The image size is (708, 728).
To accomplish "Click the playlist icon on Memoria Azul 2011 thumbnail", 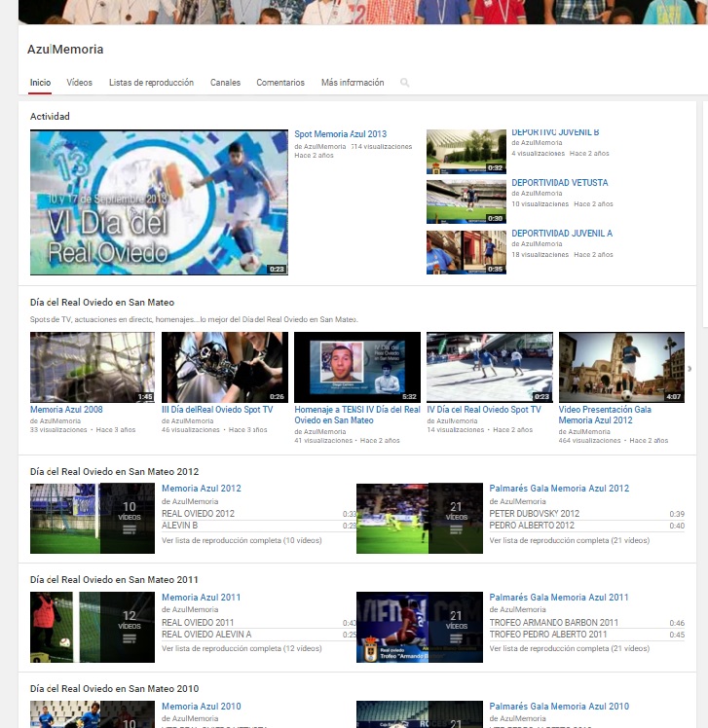I will click(x=130, y=638).
